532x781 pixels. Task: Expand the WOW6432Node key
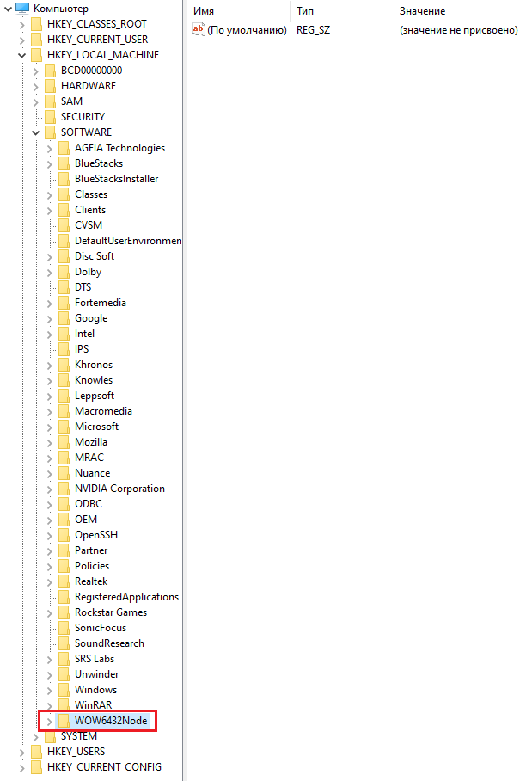(x=49, y=721)
